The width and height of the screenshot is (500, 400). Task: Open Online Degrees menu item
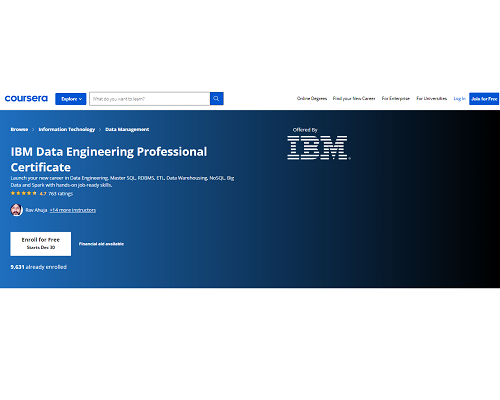point(312,99)
